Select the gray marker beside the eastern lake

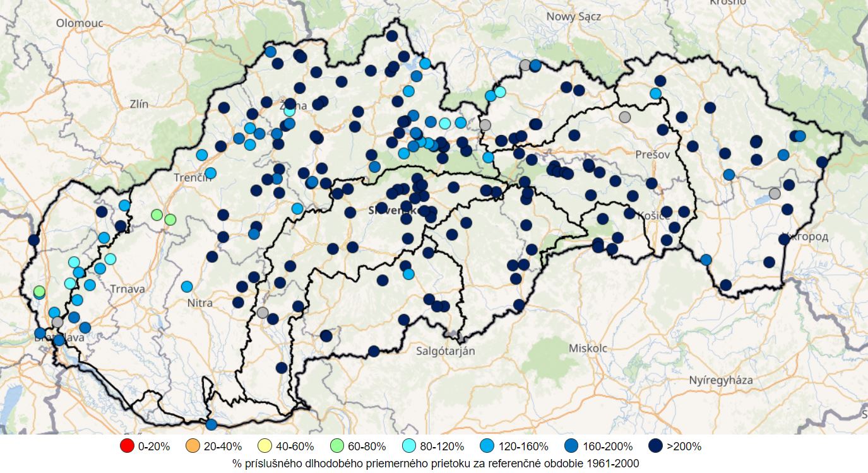(775, 194)
